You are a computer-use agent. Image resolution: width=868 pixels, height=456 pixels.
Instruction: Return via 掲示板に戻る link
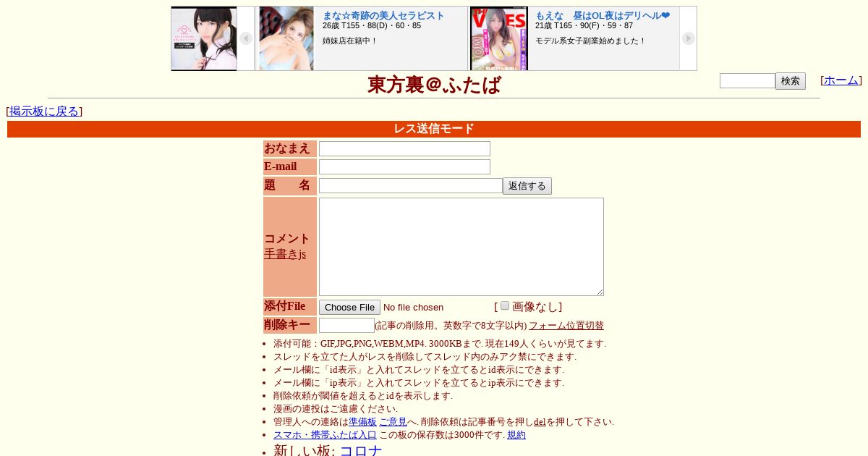point(44,111)
